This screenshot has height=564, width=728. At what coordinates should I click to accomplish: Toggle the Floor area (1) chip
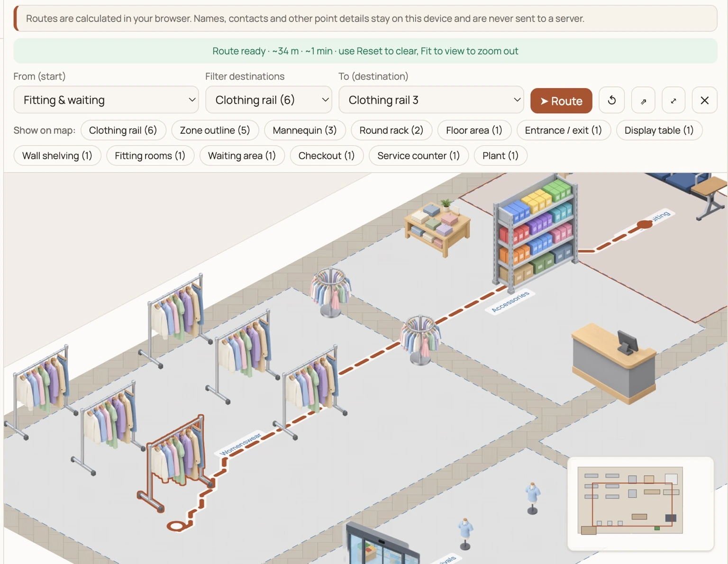pyautogui.click(x=474, y=130)
